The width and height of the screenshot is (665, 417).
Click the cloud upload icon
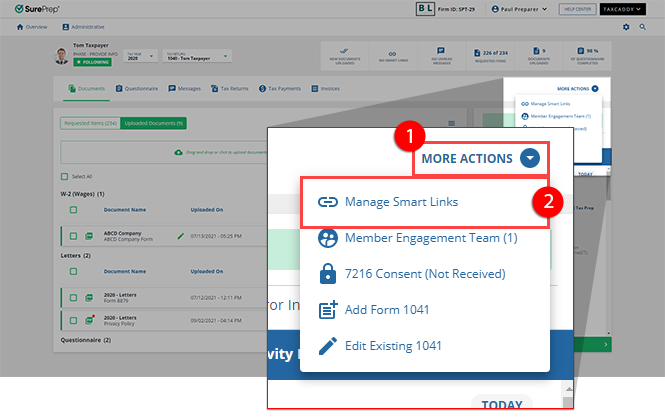click(x=179, y=152)
